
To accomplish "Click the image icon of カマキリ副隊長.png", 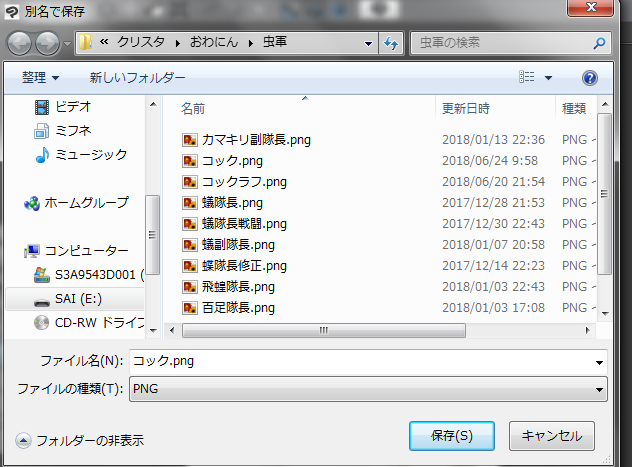I will [190, 140].
